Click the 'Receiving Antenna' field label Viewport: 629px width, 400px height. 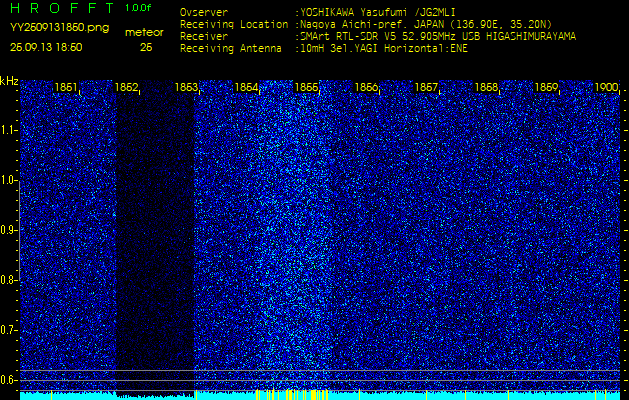click(x=231, y=49)
